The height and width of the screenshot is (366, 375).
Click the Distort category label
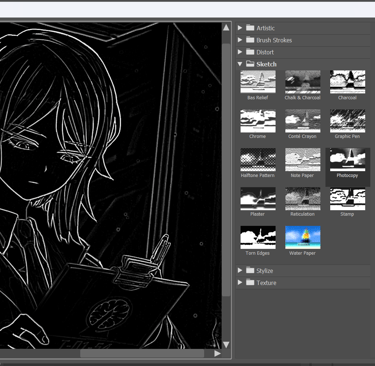coord(265,52)
